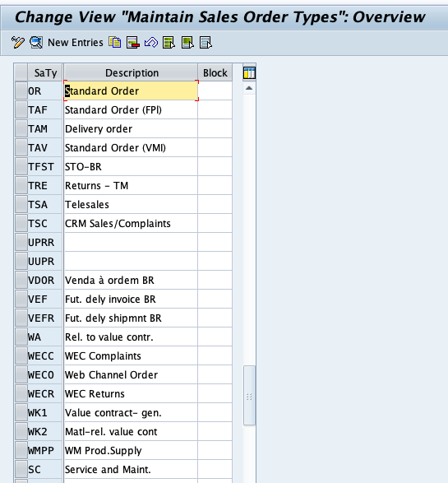Viewport: 448px width, 483px height.
Task: Click Rel. to value contr. cell
Action: click(131, 337)
